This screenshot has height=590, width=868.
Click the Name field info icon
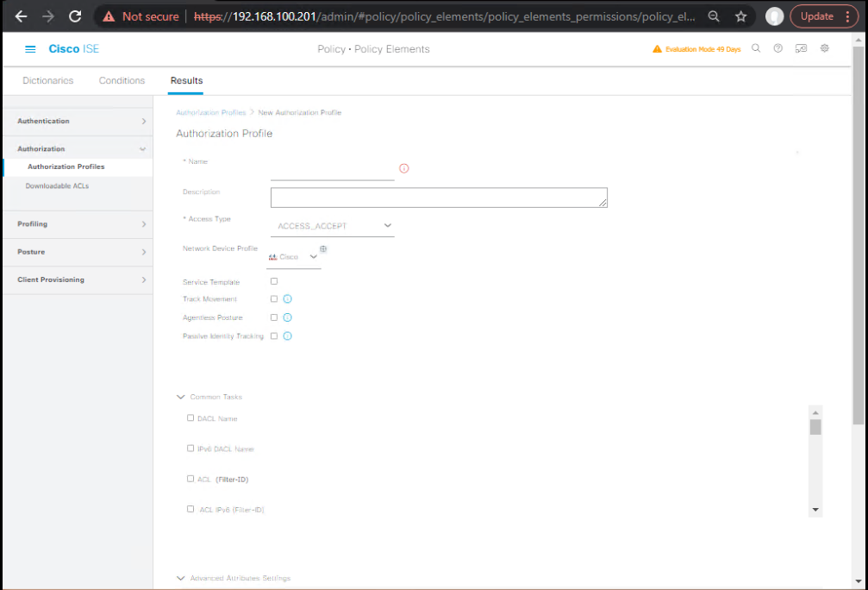404,168
